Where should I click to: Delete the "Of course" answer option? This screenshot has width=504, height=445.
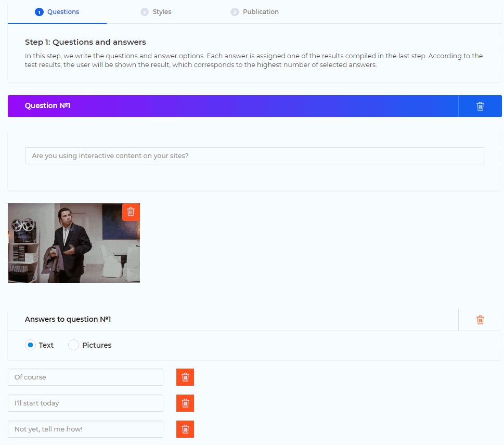185,377
